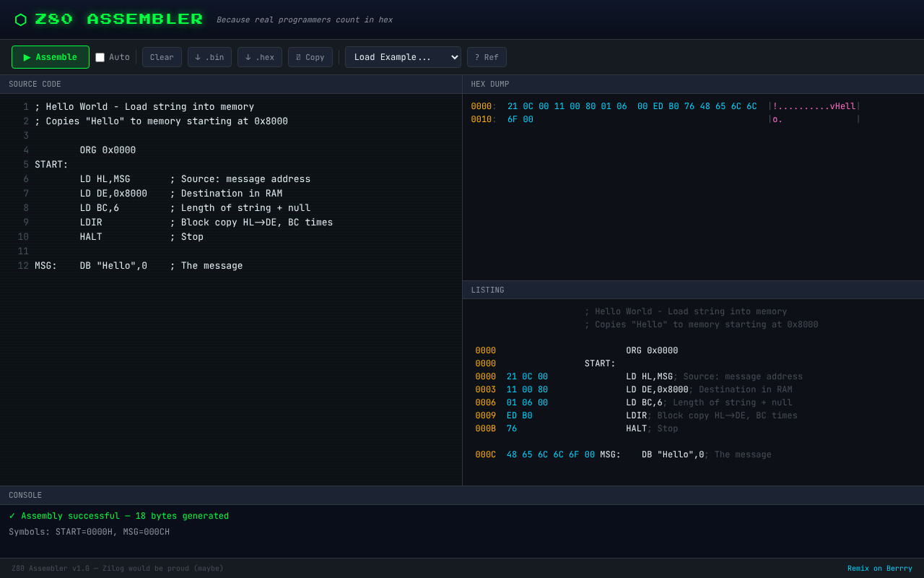Run the Assemble button
The width and height of the screenshot is (924, 578).
pos(51,57)
